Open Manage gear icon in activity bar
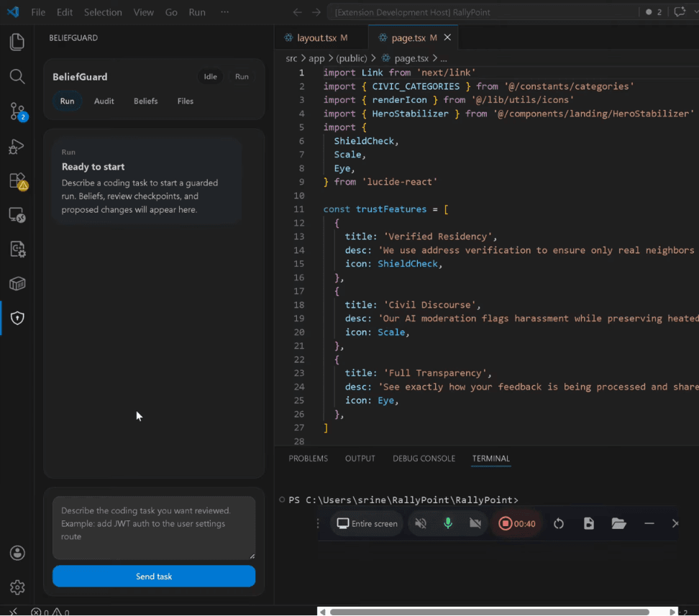 (17, 587)
